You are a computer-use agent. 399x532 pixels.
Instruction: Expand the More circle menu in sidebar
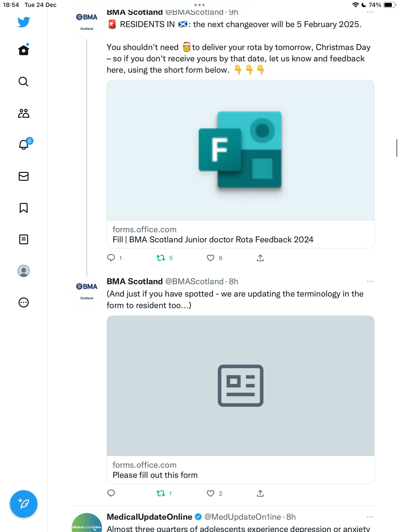(x=24, y=302)
